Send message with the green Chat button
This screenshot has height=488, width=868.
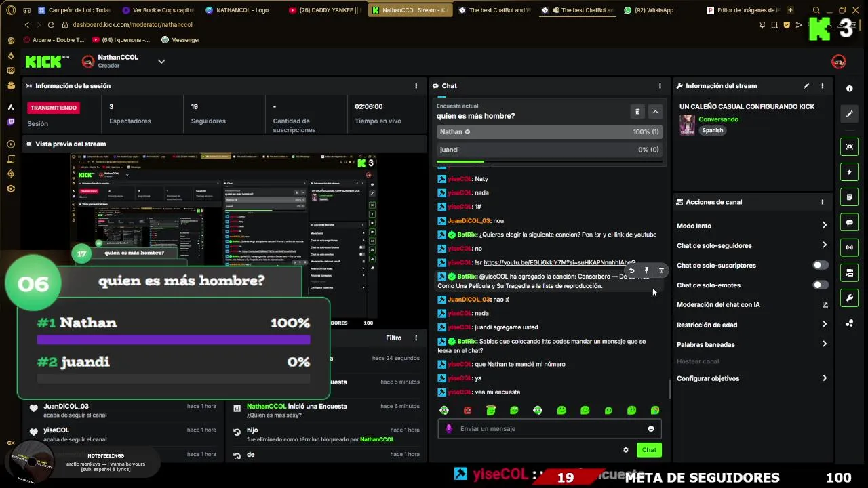click(x=649, y=450)
